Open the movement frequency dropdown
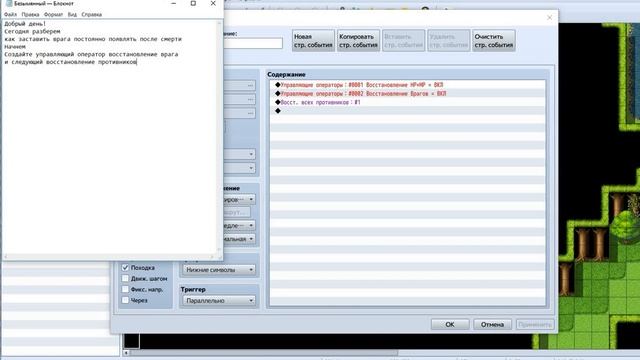Screen dimensions: 640x360 click(x=239, y=239)
